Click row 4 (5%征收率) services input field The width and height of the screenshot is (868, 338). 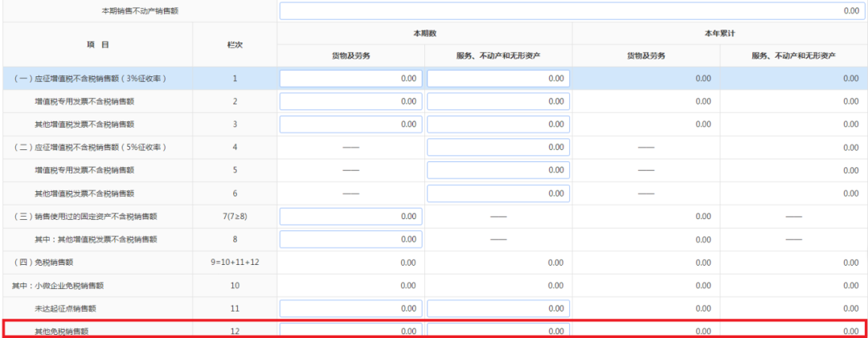498,147
